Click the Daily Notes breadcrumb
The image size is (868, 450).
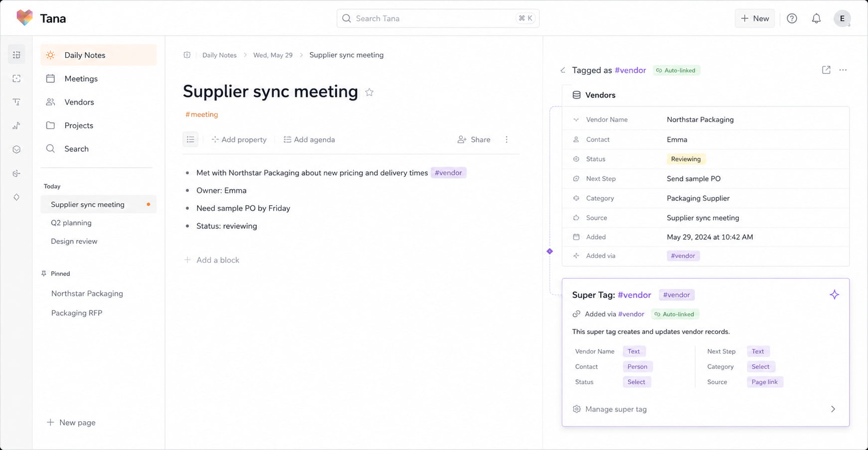(219, 55)
